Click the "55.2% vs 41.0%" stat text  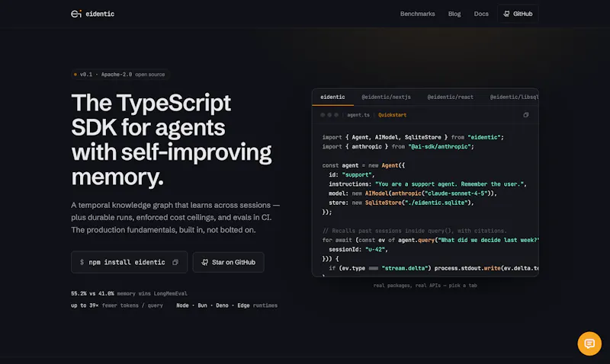[92, 294]
